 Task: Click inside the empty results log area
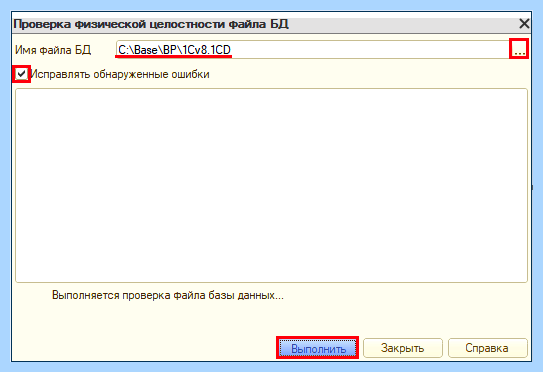pos(272,186)
